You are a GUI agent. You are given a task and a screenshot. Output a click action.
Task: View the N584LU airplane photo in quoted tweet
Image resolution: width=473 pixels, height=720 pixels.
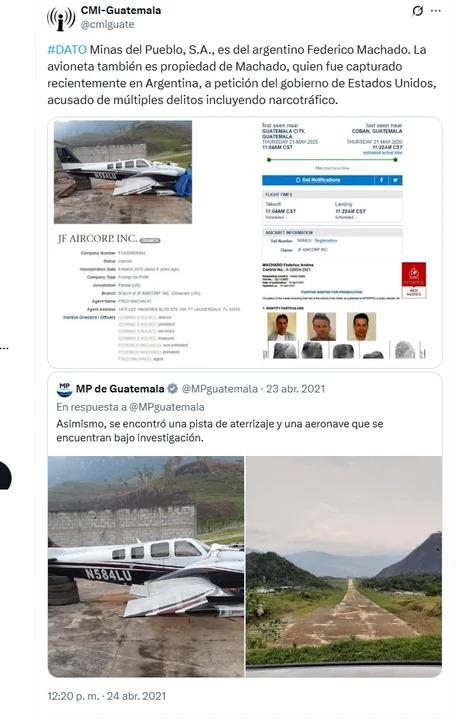(146, 567)
